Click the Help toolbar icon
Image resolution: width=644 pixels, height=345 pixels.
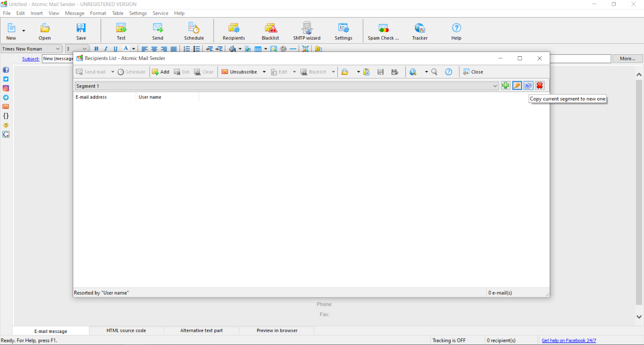[456, 31]
